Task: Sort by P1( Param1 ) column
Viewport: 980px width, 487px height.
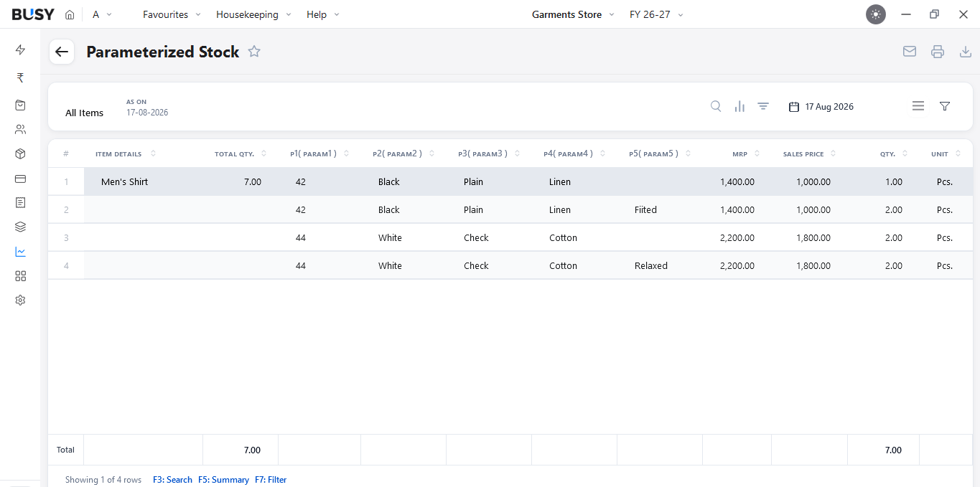Action: pyautogui.click(x=319, y=154)
